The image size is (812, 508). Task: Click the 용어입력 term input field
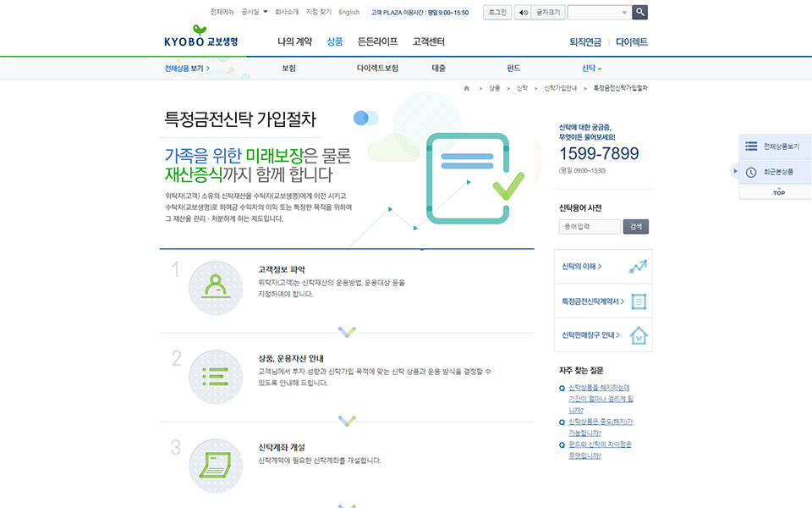[x=590, y=227]
